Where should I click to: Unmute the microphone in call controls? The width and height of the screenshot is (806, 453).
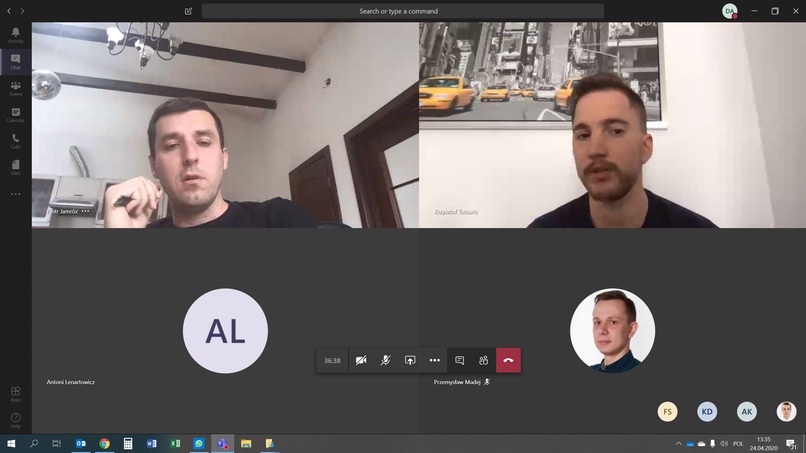[386, 360]
